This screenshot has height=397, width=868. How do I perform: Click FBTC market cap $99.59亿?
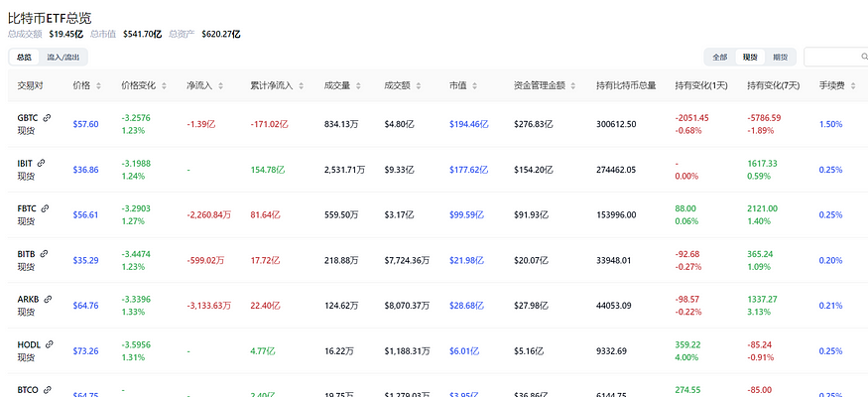tap(466, 214)
